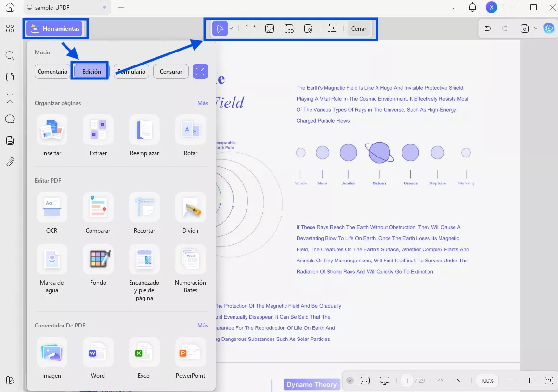Open the Numeración Bates tool
Image resolution: width=558 pixels, height=392 pixels.
191,269
